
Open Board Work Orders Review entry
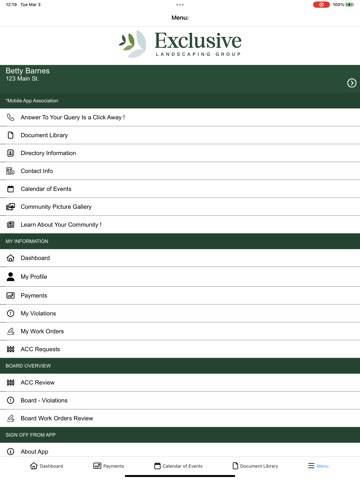pyautogui.click(x=180, y=418)
